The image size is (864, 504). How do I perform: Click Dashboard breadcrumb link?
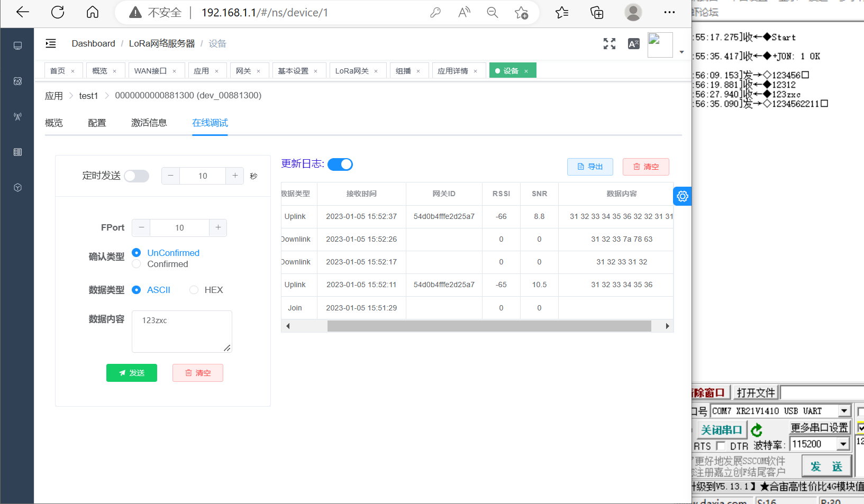coord(93,43)
